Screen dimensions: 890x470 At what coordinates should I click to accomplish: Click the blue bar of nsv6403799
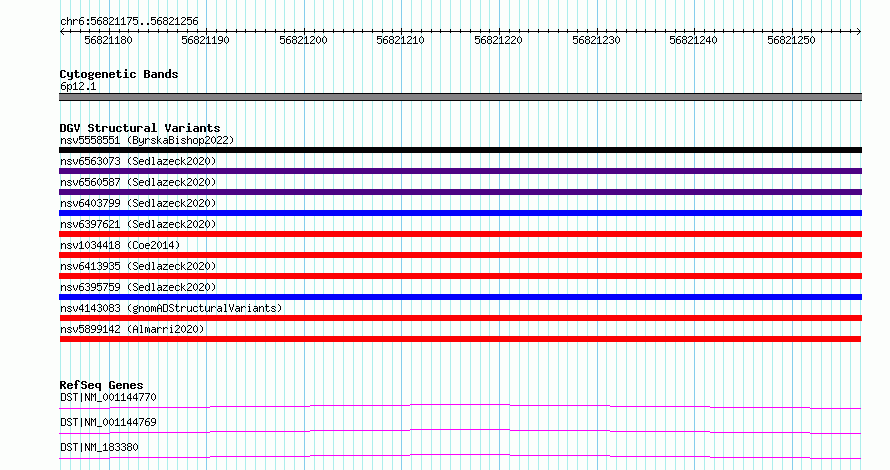click(460, 213)
